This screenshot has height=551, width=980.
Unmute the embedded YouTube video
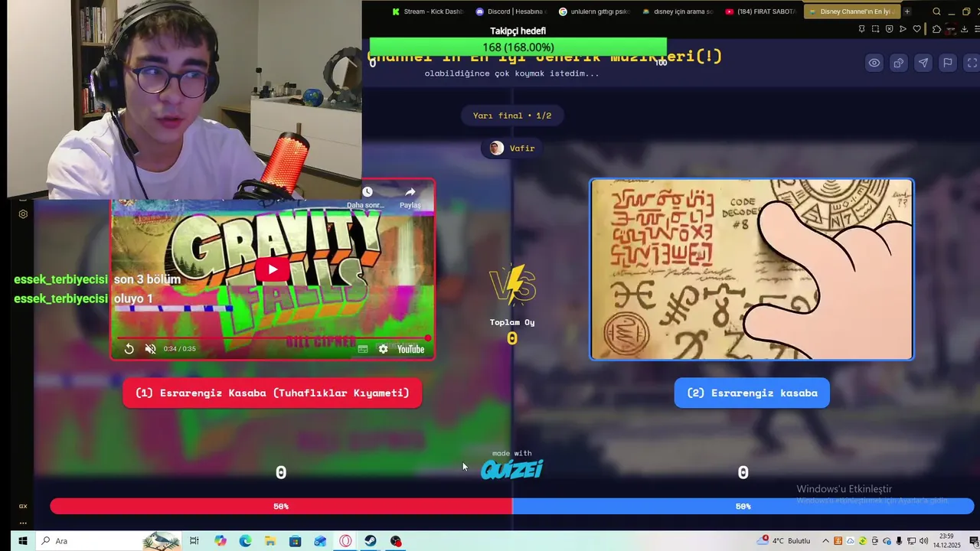tap(151, 349)
